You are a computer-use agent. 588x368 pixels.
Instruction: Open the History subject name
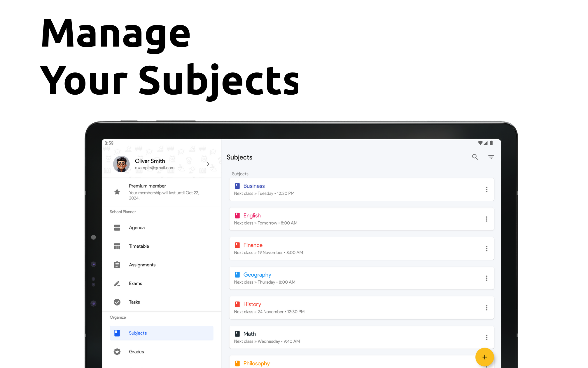click(252, 304)
